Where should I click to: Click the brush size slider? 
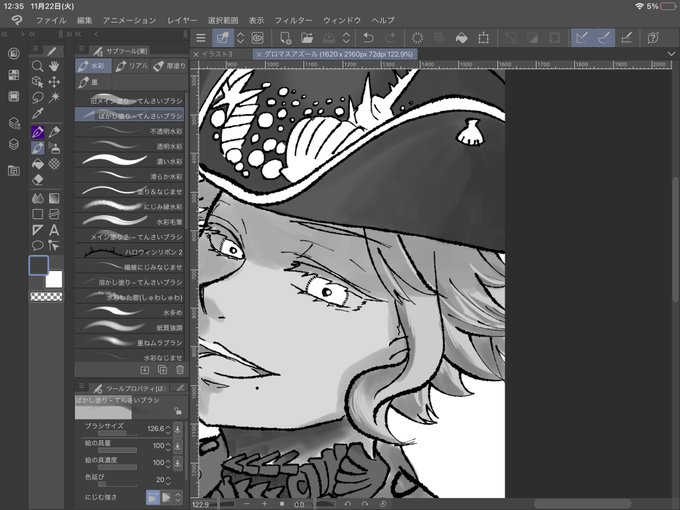tap(117, 433)
